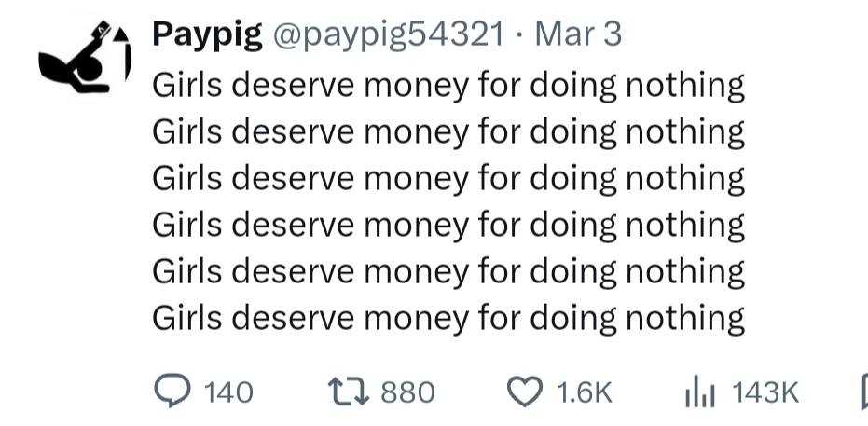
Task: Click the last line of tweet text
Action: (x=448, y=318)
